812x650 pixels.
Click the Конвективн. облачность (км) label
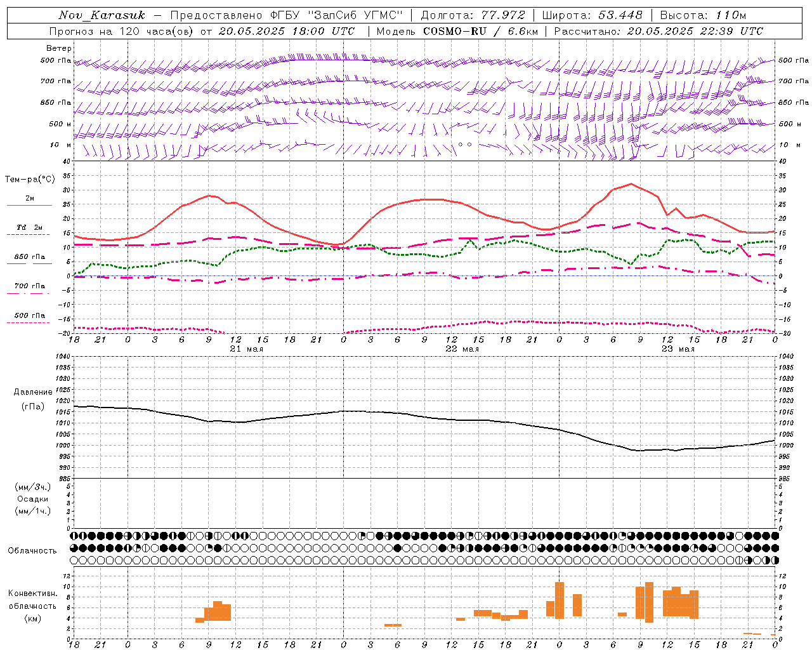click(x=32, y=606)
